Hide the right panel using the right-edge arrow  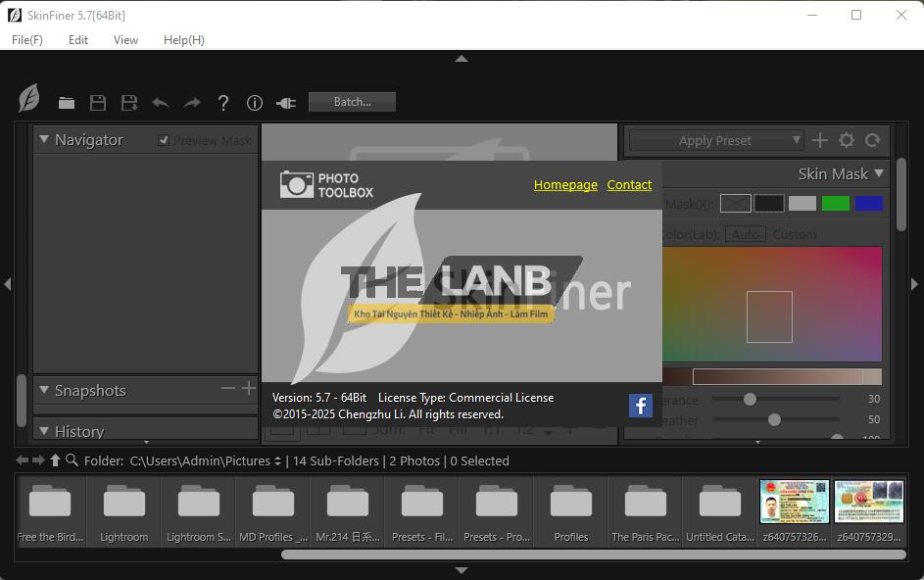[914, 284]
